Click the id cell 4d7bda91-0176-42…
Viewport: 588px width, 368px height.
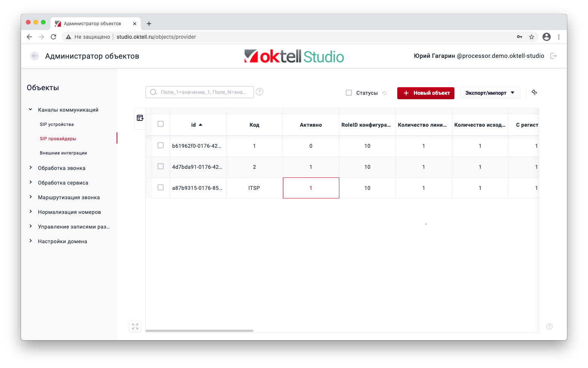coord(198,167)
